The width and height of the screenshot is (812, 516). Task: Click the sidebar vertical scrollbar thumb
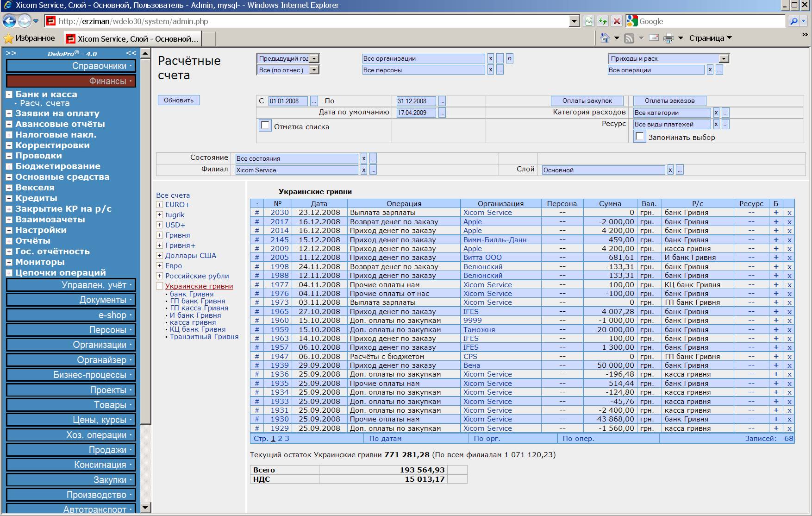pos(145,241)
